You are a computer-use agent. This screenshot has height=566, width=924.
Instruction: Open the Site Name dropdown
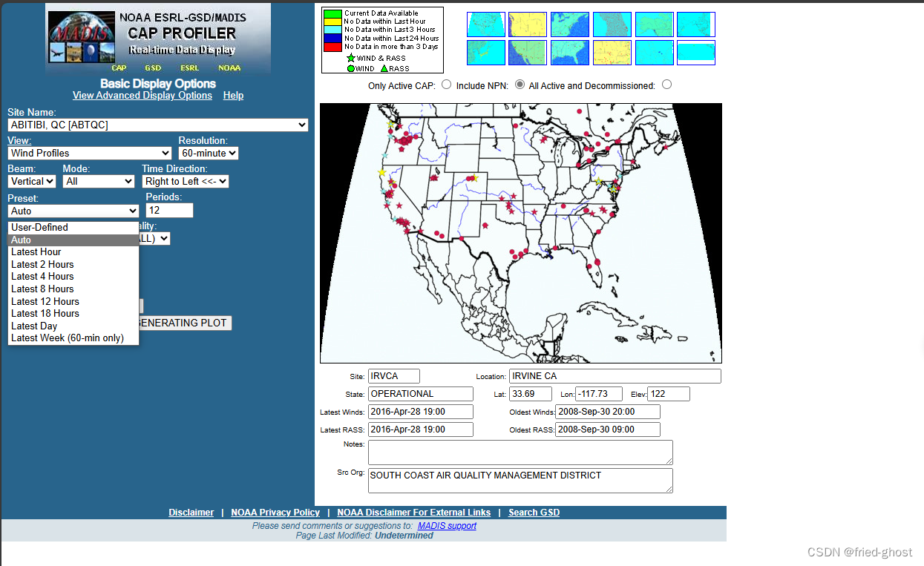[158, 125]
